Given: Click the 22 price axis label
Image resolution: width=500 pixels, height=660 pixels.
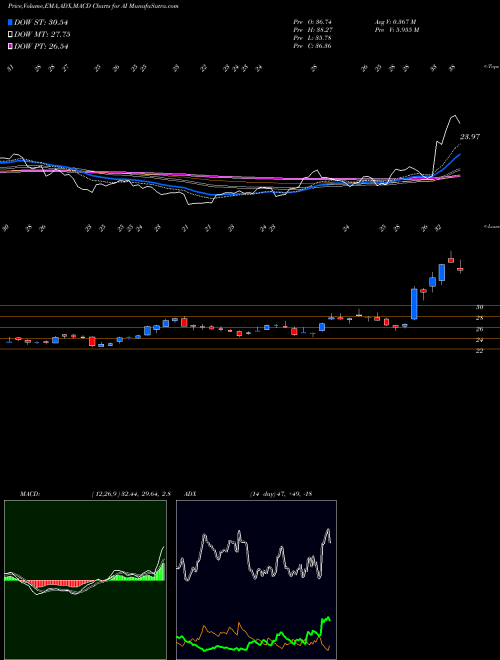Looking at the screenshot, I should [479, 351].
